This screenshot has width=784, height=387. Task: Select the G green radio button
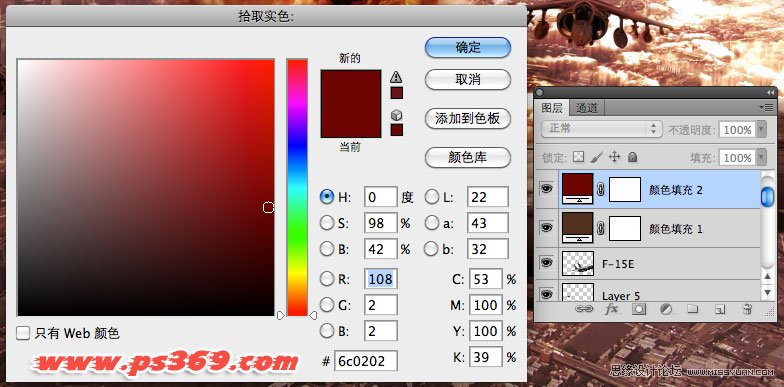click(x=327, y=304)
